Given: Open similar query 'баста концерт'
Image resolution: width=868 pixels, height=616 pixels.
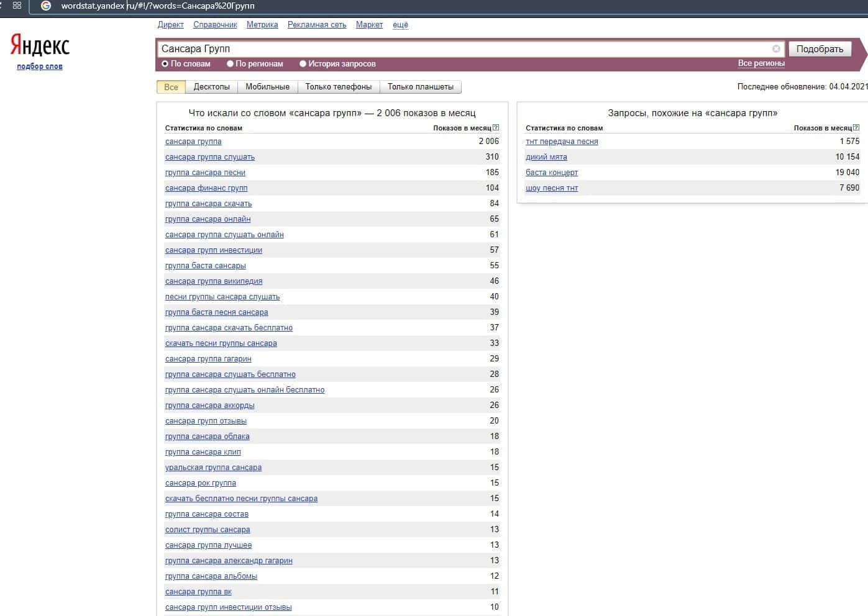Looking at the screenshot, I should point(552,173).
